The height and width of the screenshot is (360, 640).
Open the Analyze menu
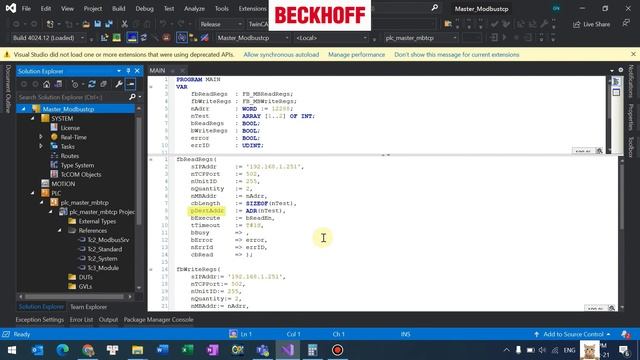(194, 9)
